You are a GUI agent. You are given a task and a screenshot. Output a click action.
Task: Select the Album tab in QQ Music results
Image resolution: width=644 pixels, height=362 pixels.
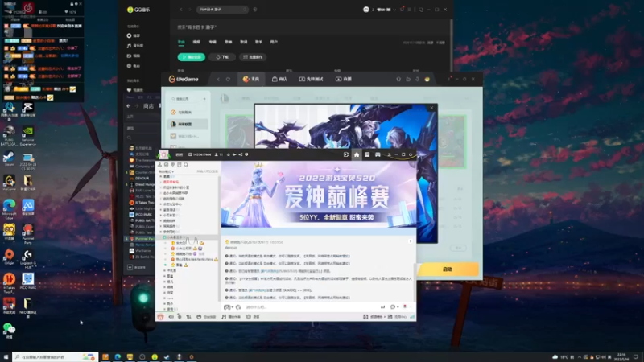coord(213,42)
